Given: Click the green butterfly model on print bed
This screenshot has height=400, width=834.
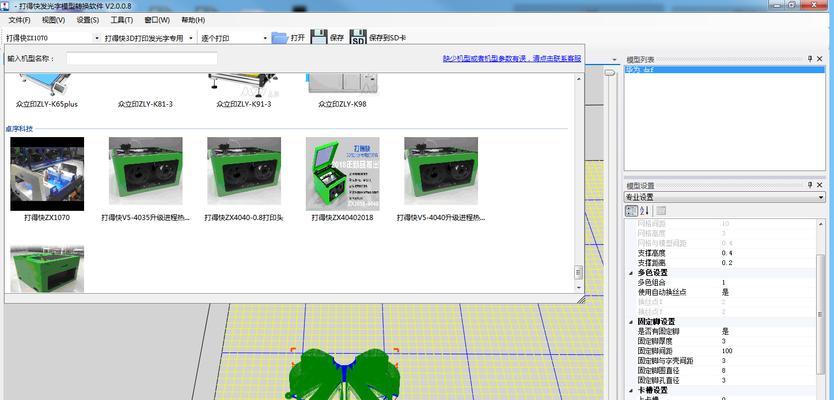Looking at the screenshot, I should point(345,375).
